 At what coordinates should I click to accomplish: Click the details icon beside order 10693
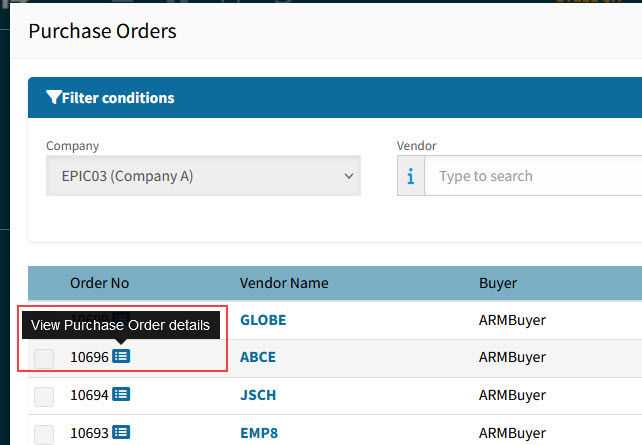click(121, 432)
